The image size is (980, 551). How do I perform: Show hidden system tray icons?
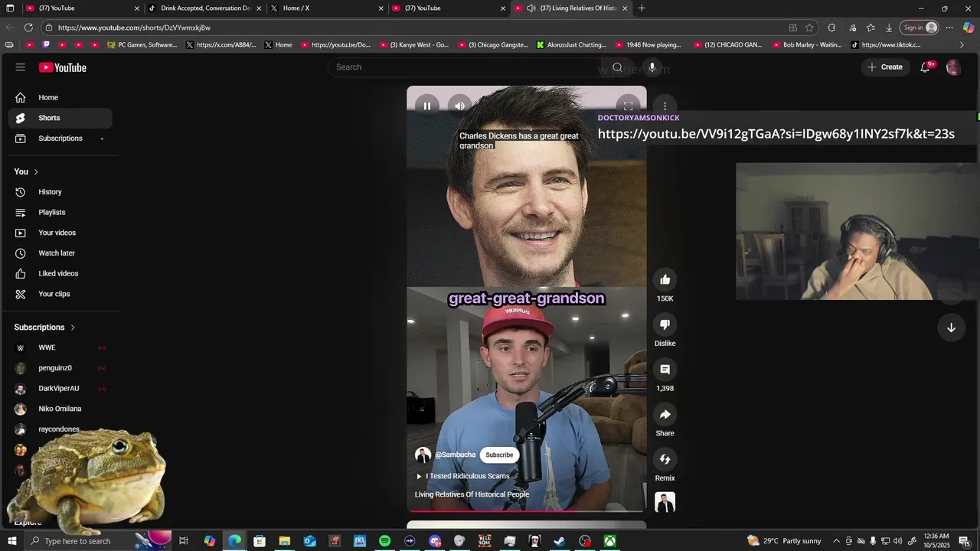836,541
